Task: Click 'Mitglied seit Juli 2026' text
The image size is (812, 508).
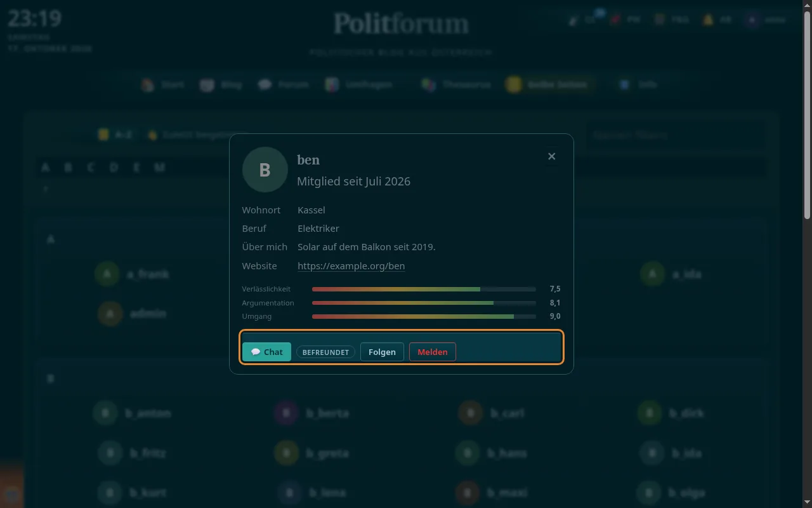Action: [353, 181]
